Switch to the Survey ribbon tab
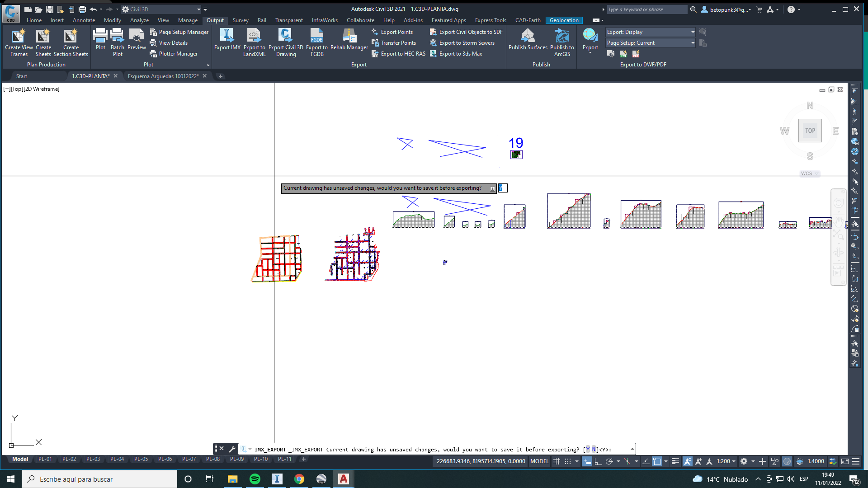 [x=241, y=20]
